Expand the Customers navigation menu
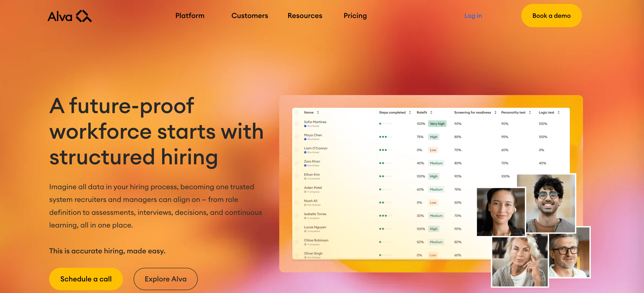 click(x=249, y=16)
